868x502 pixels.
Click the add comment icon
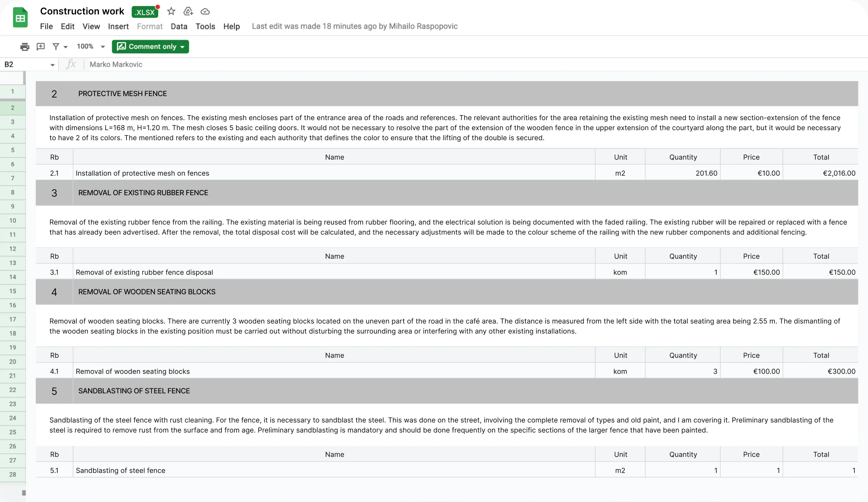(40, 47)
